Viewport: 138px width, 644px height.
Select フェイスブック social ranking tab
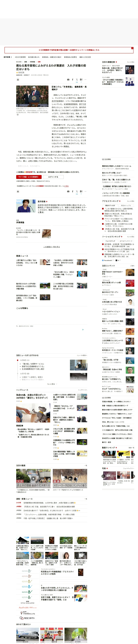click(110, 241)
